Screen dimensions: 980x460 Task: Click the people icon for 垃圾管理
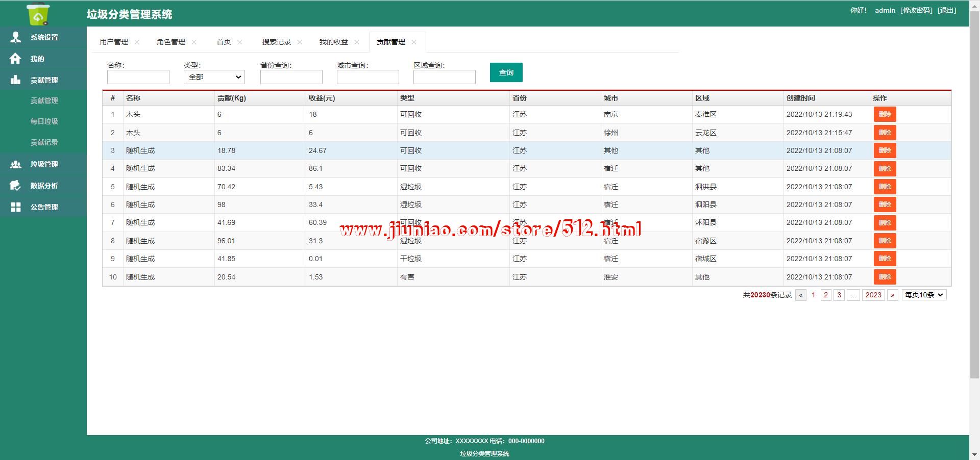coord(16,164)
